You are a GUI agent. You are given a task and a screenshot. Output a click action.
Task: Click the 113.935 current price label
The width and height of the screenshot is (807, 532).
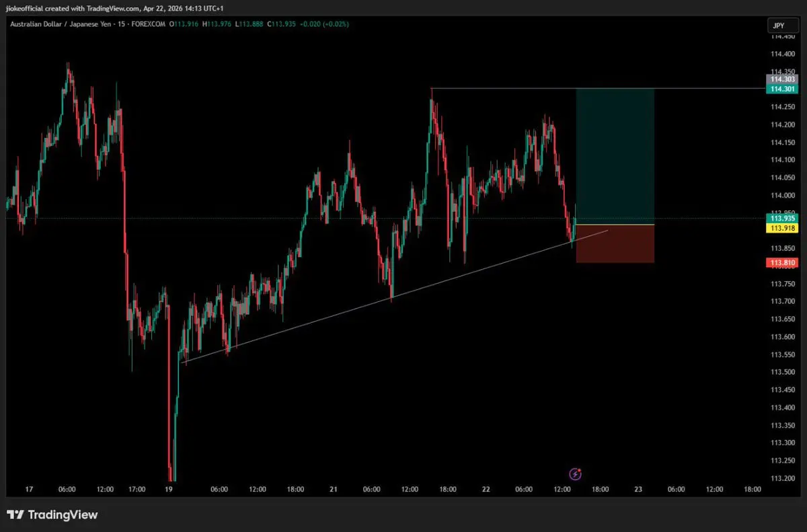782,219
